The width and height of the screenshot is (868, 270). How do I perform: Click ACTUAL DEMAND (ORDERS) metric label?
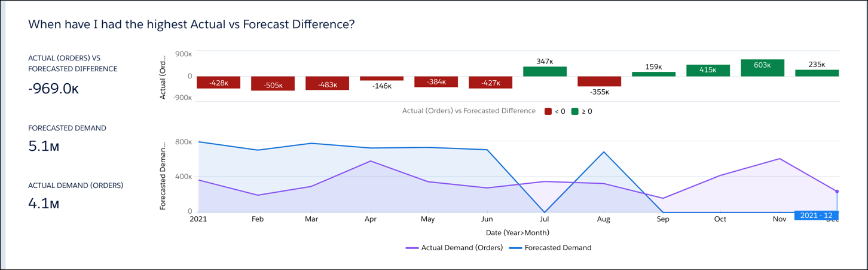76,186
